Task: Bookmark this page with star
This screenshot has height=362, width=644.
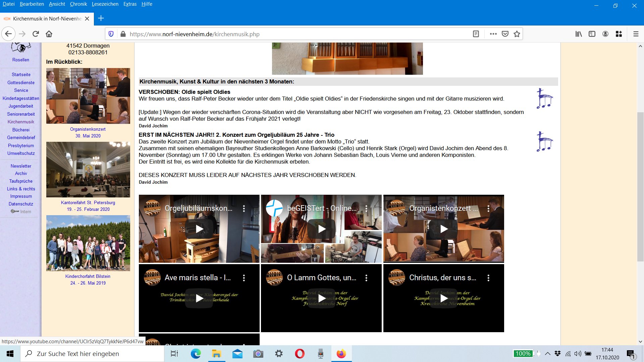Action: tap(517, 34)
